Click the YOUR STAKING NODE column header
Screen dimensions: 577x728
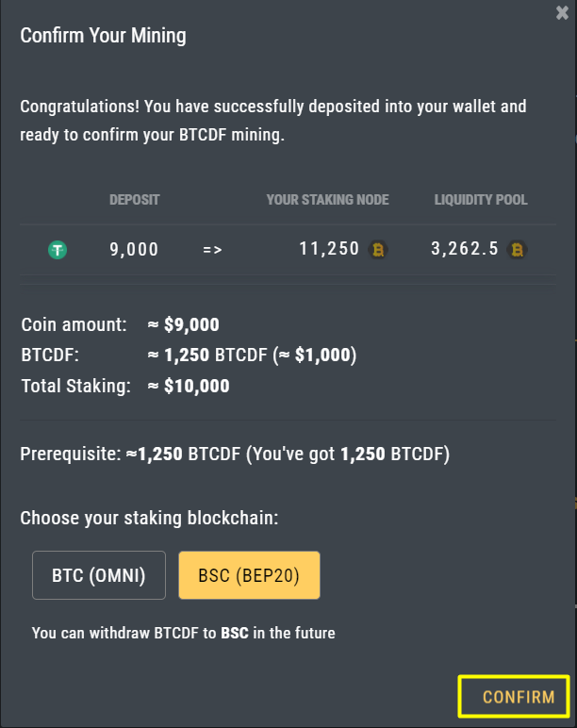328,200
